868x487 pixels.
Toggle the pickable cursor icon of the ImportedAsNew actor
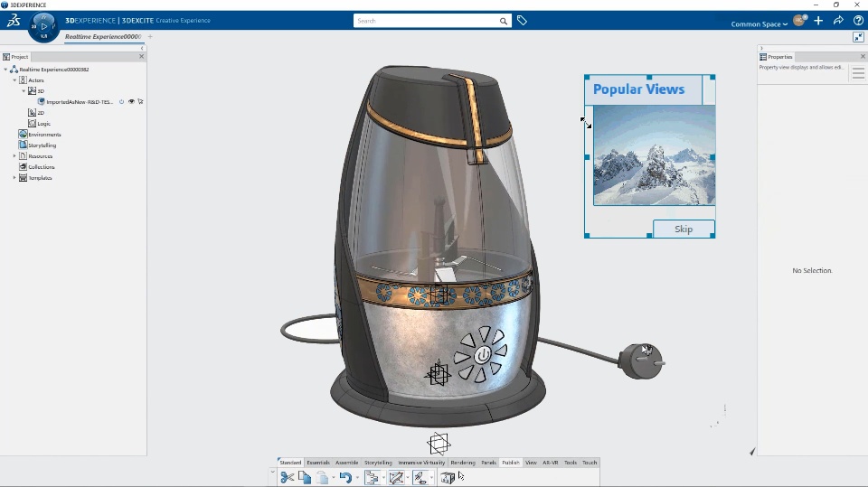point(141,102)
